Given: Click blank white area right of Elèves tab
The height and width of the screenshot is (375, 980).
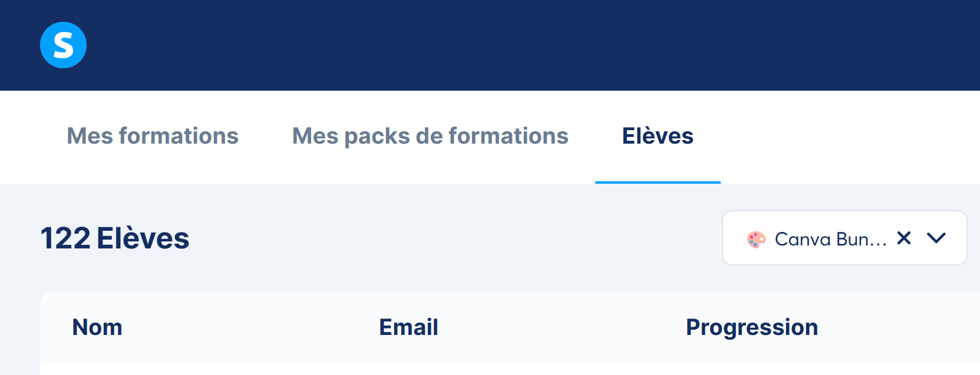Looking at the screenshot, I should click(843, 136).
